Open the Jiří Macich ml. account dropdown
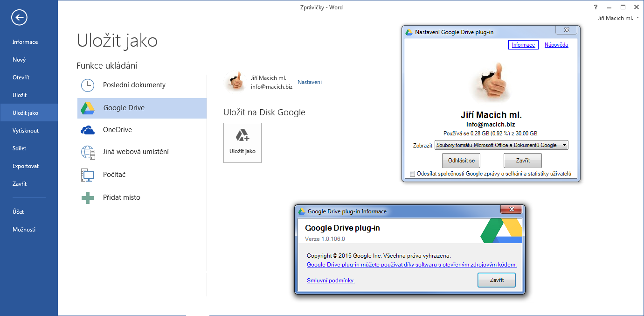The width and height of the screenshot is (644, 316). click(617, 18)
